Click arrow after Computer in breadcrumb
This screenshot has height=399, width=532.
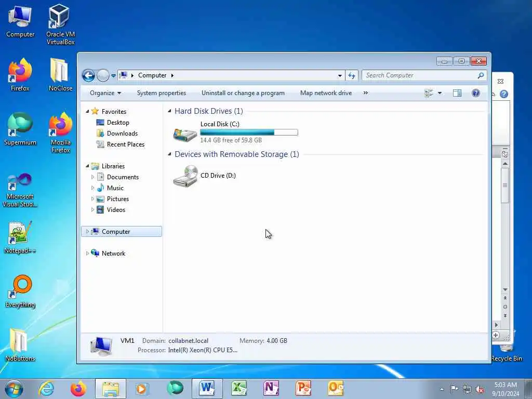[x=172, y=75]
